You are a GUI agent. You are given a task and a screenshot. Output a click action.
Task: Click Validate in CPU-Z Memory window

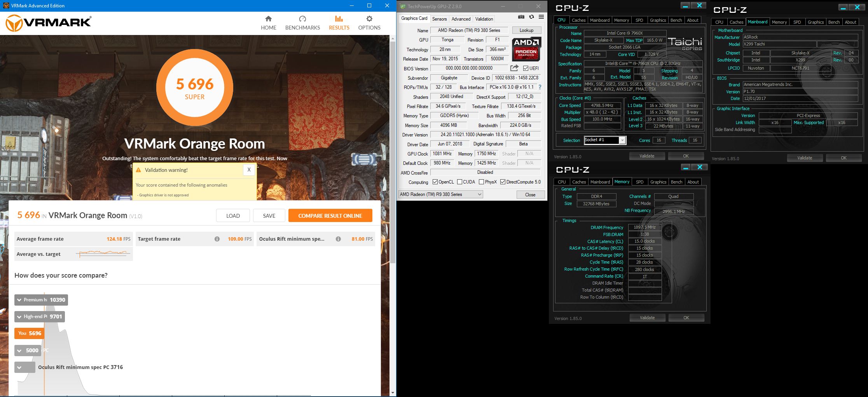(x=647, y=318)
